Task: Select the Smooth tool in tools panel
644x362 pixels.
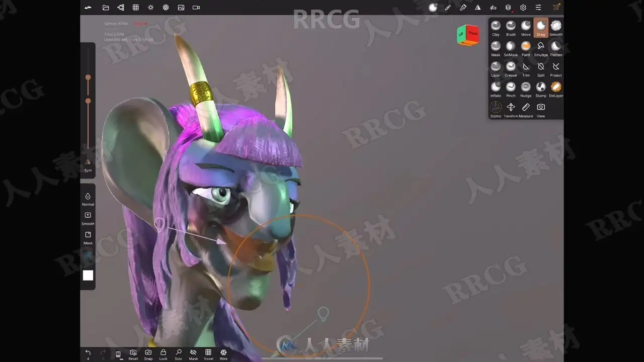Action: [556, 28]
